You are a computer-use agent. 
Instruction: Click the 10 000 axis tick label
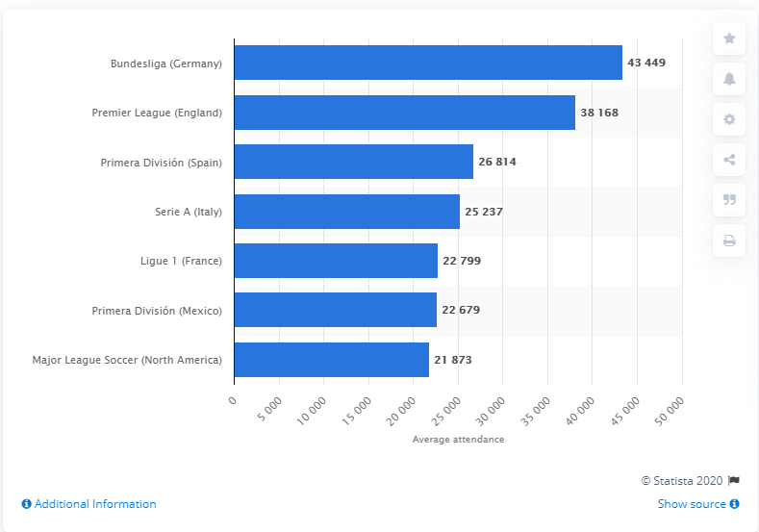pos(312,411)
